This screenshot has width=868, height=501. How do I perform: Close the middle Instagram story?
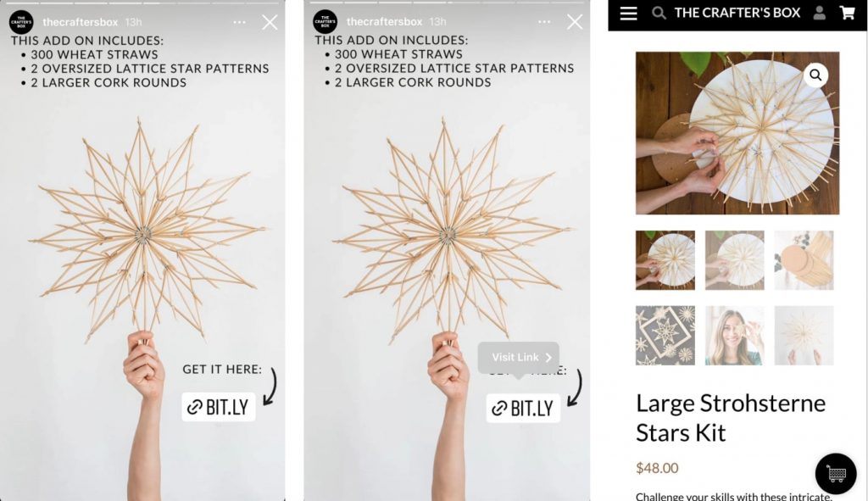[575, 21]
